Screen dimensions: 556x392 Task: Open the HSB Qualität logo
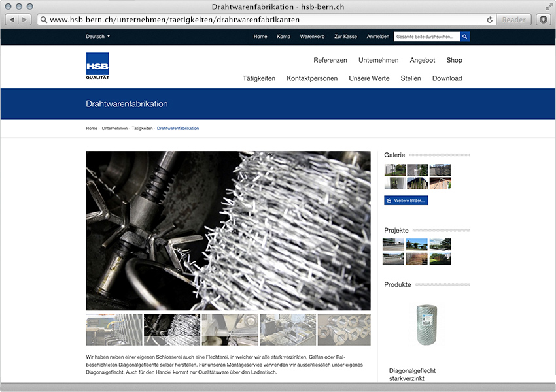point(97,66)
